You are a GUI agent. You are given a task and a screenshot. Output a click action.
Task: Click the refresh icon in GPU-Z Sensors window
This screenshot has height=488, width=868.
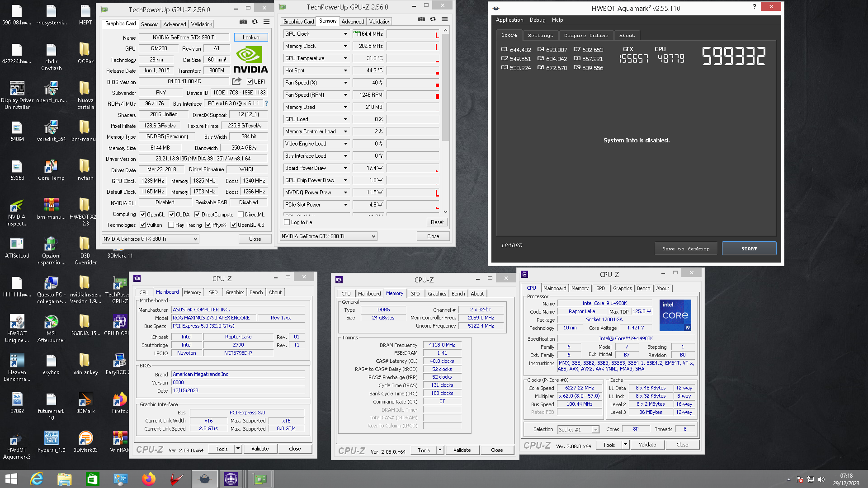[433, 19]
